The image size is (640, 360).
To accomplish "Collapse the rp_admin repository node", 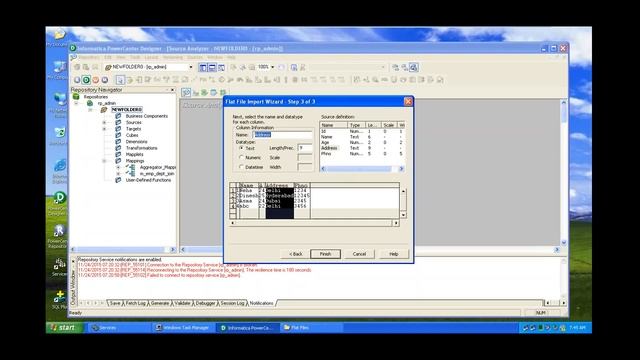I will [76, 103].
